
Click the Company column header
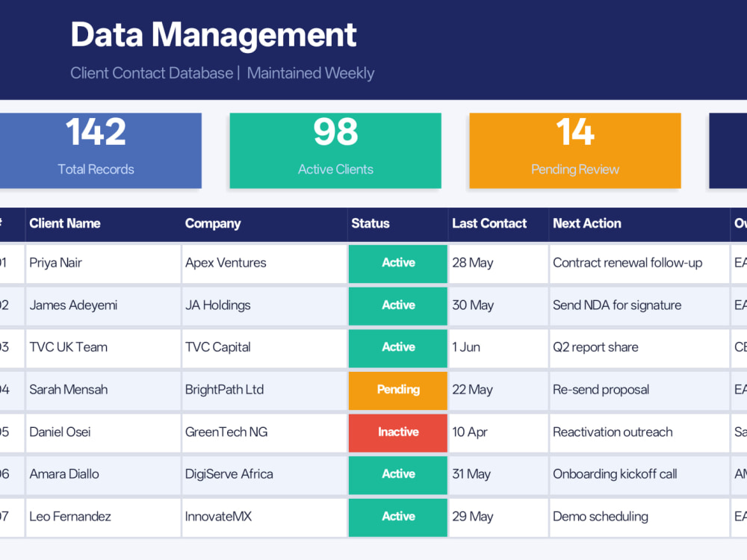(264, 224)
